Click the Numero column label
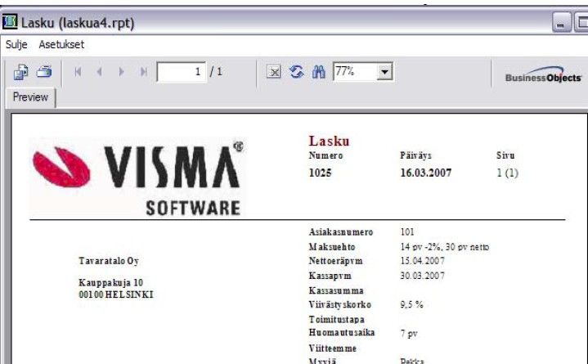The width and height of the screenshot is (588, 364). [x=325, y=155]
